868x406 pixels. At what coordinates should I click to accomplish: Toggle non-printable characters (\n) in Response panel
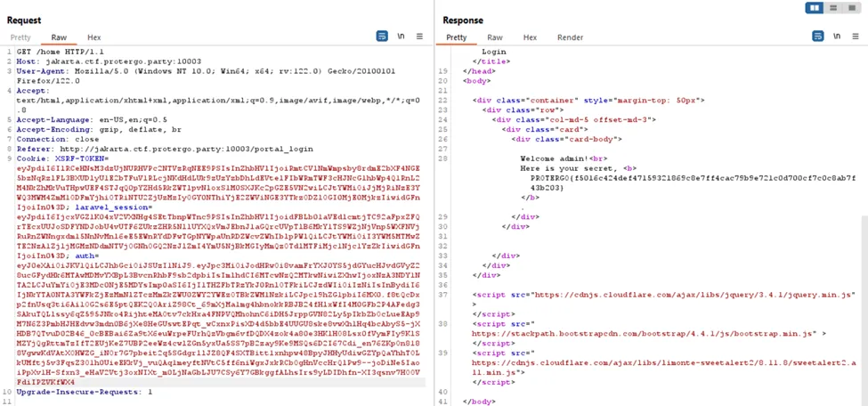point(835,37)
